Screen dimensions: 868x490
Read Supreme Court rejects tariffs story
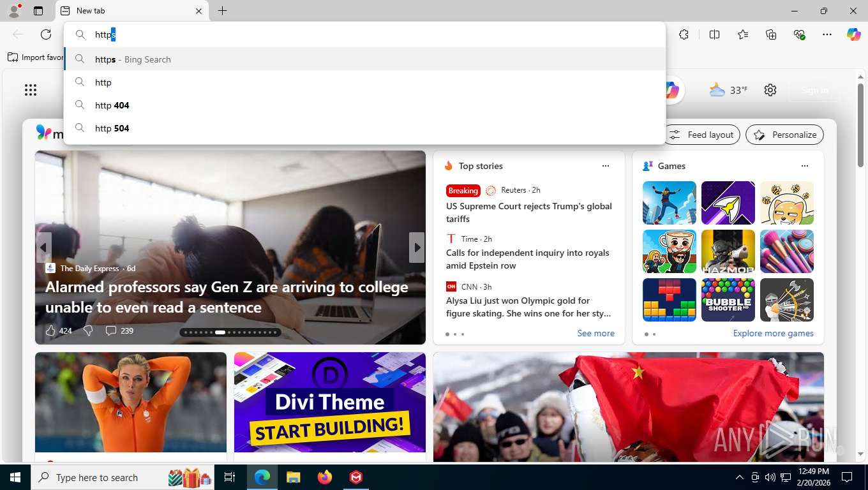point(529,212)
